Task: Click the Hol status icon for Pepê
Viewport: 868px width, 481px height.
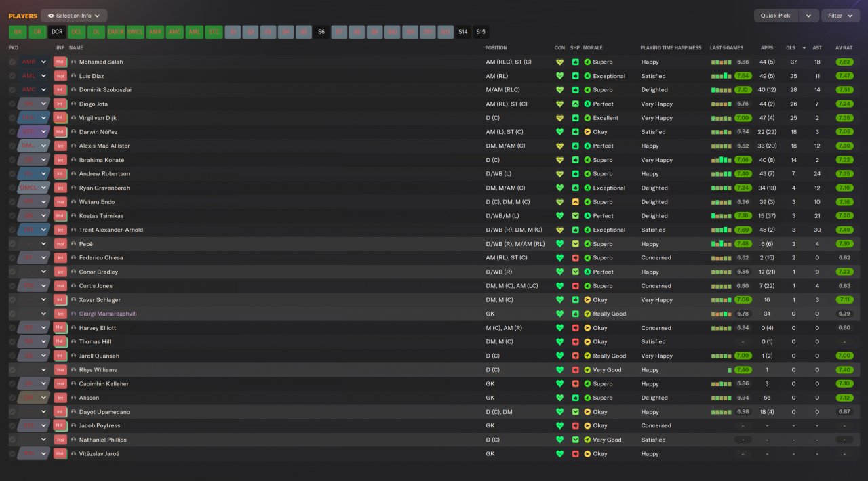Action: point(60,244)
